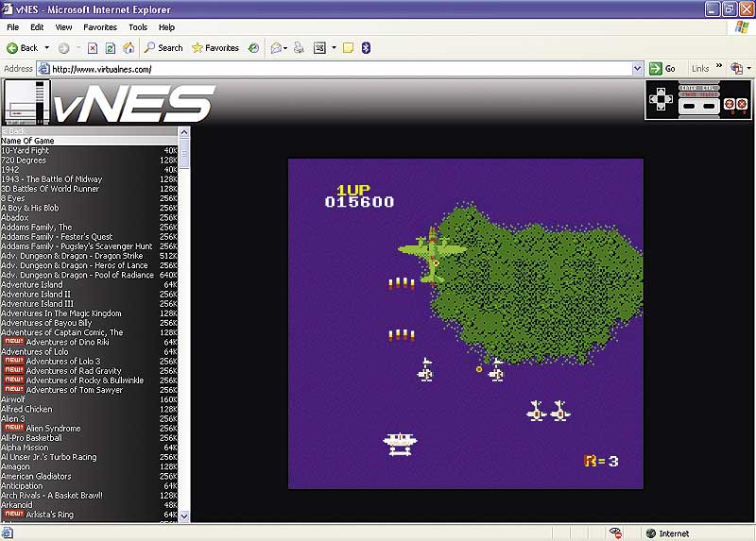The width and height of the screenshot is (756, 541).
Task: Expand the Edit icon dropdown arrow
Action: point(334,48)
